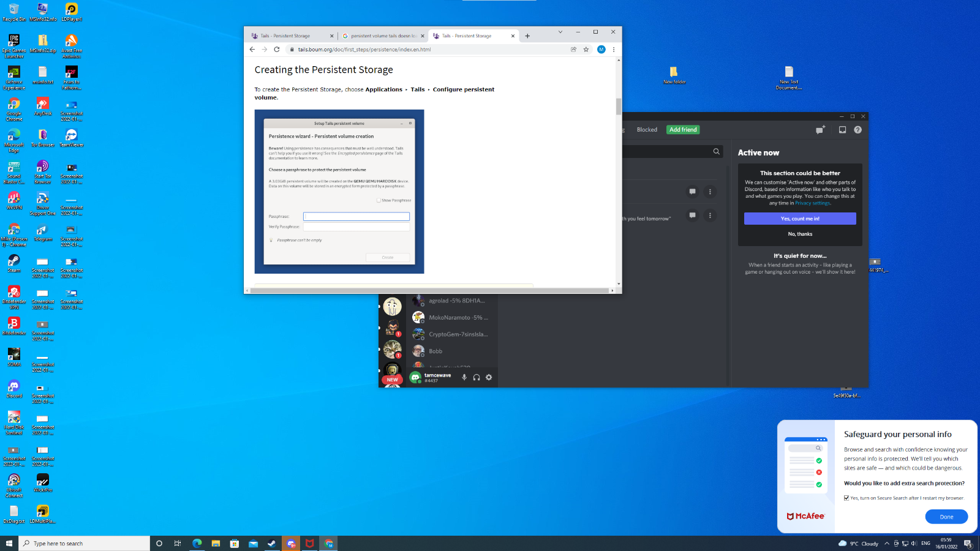Deafen audio with Discord headphones icon
The height and width of the screenshot is (551, 980).
pos(477,377)
